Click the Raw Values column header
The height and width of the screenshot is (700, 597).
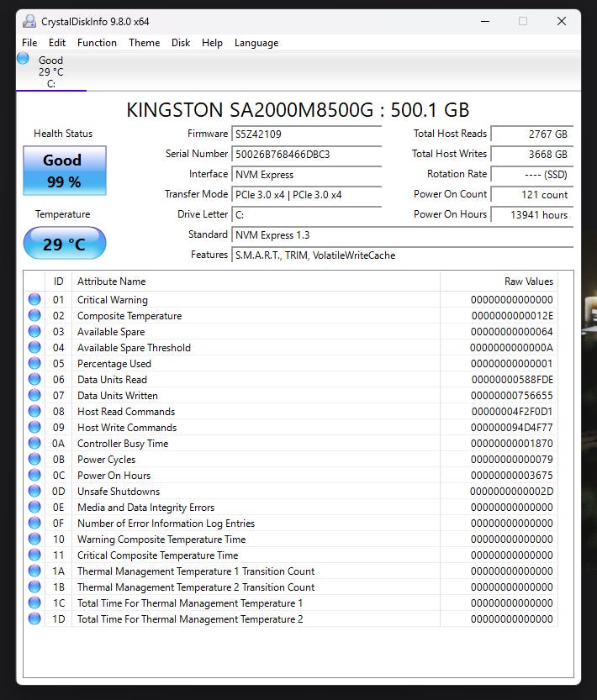click(x=499, y=282)
